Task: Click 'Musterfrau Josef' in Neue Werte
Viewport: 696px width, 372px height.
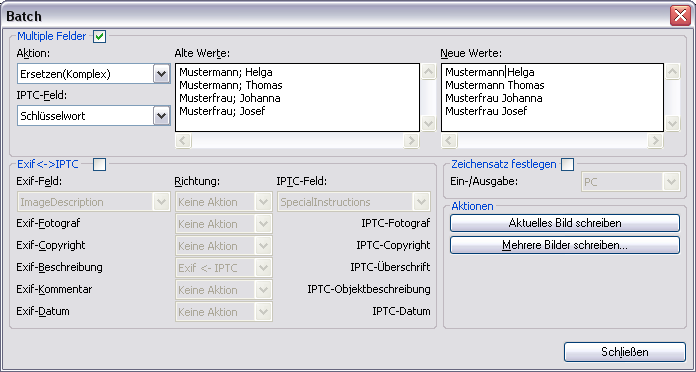Action: 486,111
